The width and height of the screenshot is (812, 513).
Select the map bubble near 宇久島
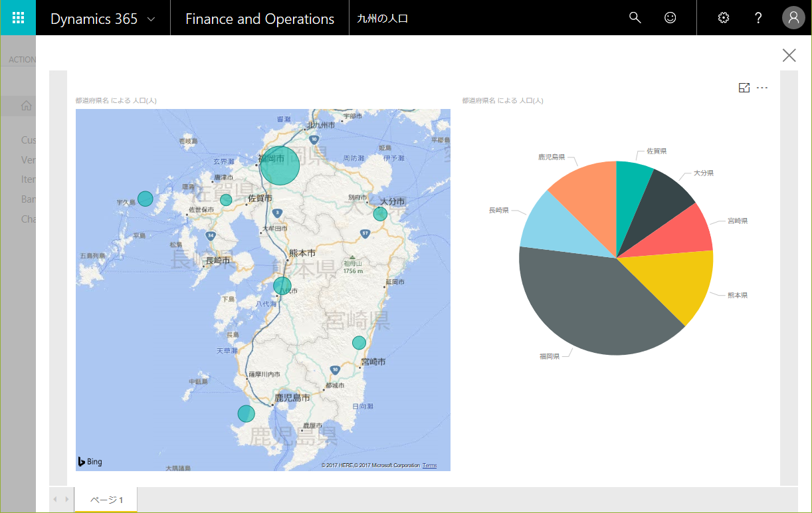pos(146,199)
